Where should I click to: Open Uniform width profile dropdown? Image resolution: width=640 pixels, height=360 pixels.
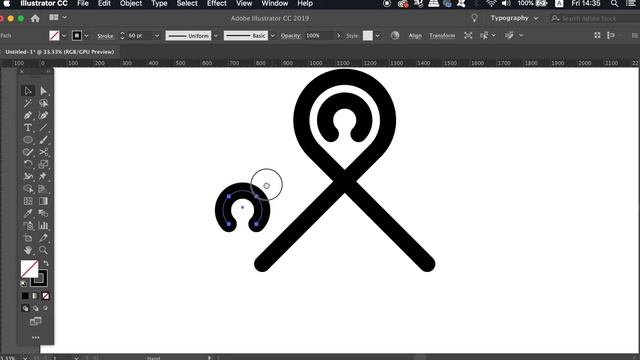pyautogui.click(x=216, y=36)
